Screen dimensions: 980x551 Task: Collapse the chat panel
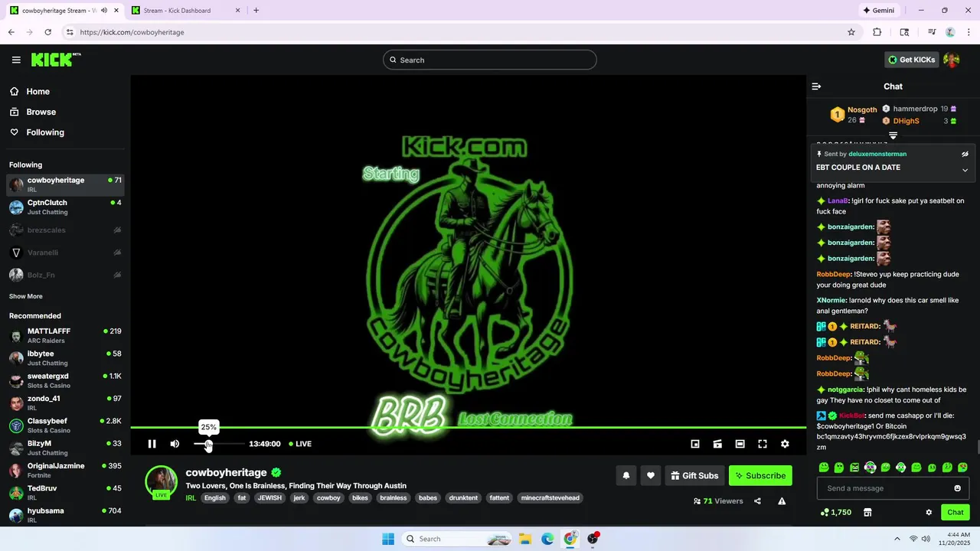tap(816, 86)
